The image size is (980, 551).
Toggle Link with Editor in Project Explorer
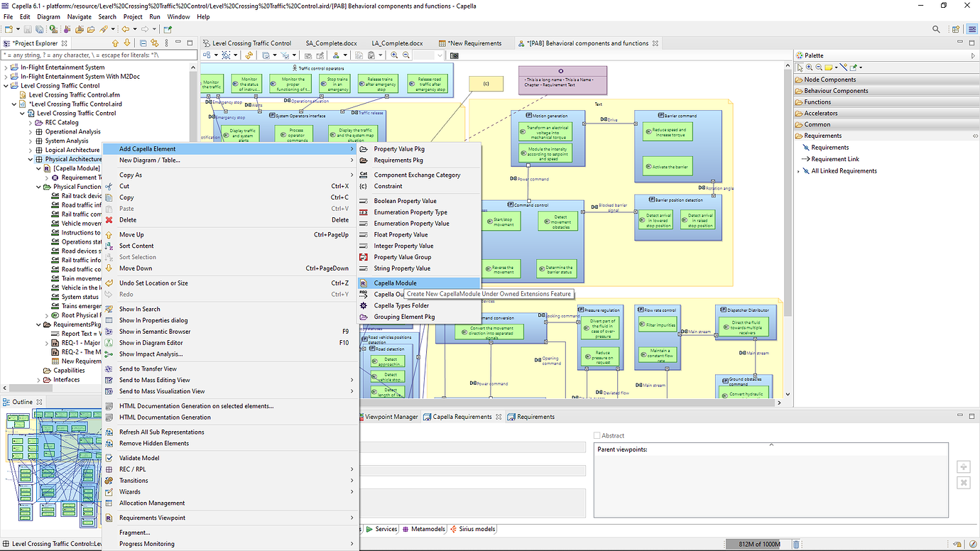point(155,43)
